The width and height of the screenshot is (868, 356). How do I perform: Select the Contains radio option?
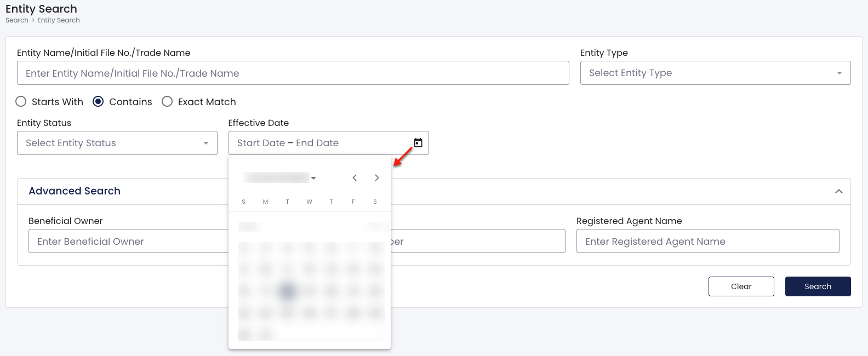coord(98,101)
